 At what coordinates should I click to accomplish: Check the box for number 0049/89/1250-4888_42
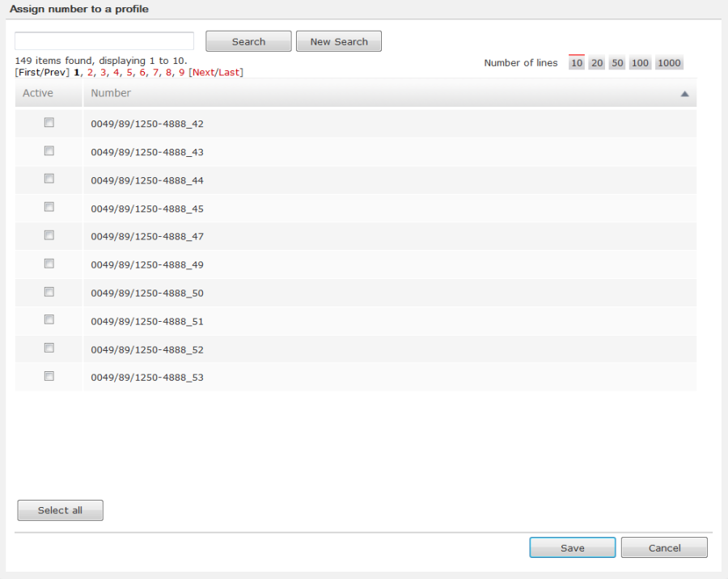tap(49, 122)
